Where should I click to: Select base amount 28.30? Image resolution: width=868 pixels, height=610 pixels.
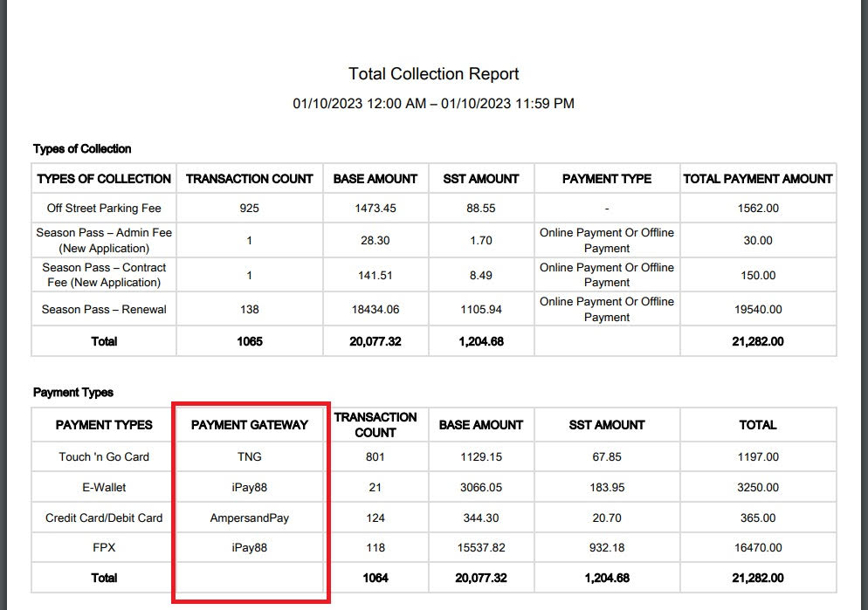(x=375, y=241)
